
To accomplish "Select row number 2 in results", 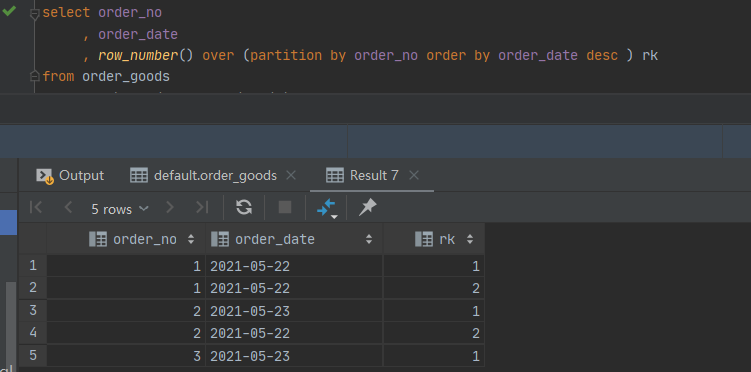I will [x=33, y=288].
